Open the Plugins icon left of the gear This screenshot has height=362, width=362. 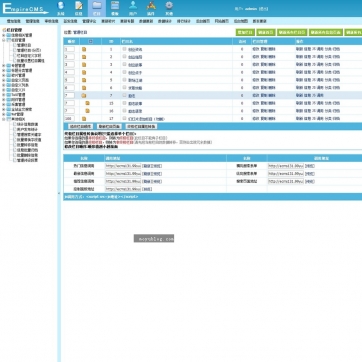[x=151, y=5]
